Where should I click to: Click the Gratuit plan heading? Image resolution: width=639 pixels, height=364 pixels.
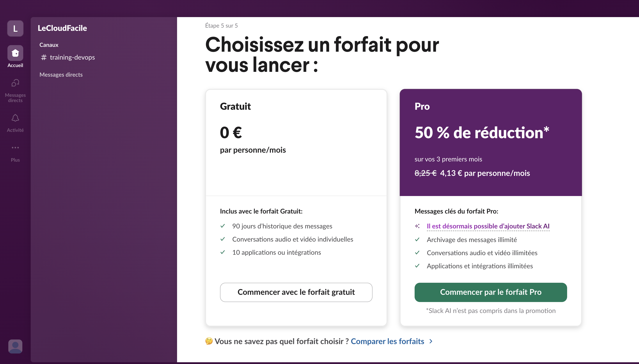(x=235, y=106)
